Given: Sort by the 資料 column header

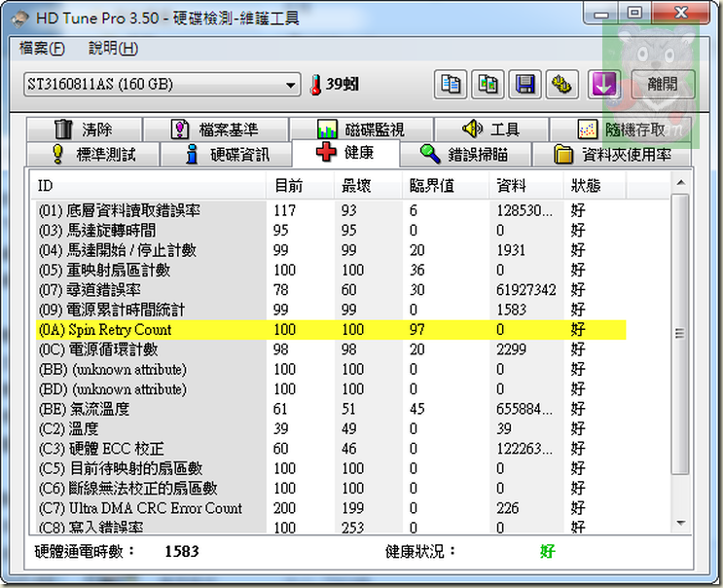Looking at the screenshot, I should tap(526, 186).
